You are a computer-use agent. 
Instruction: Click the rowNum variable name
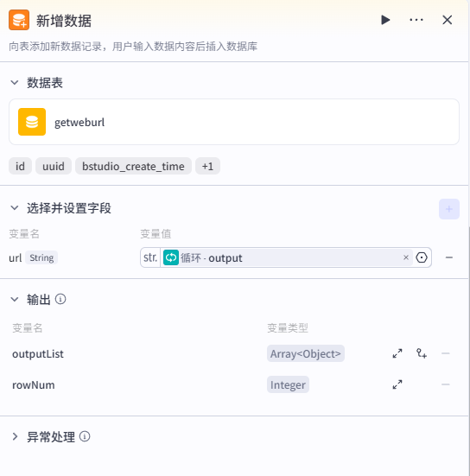pyautogui.click(x=34, y=385)
